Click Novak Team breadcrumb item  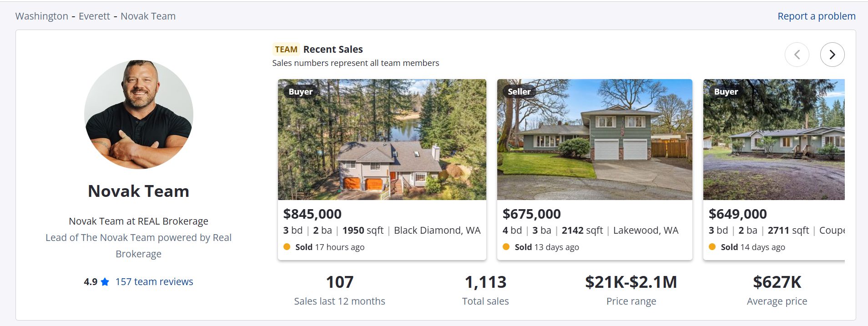coord(148,16)
